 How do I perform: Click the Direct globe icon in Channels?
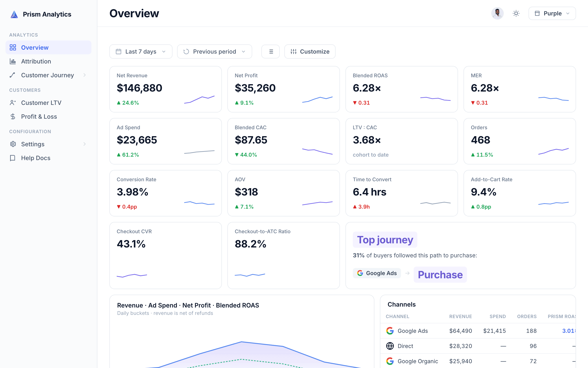click(390, 346)
